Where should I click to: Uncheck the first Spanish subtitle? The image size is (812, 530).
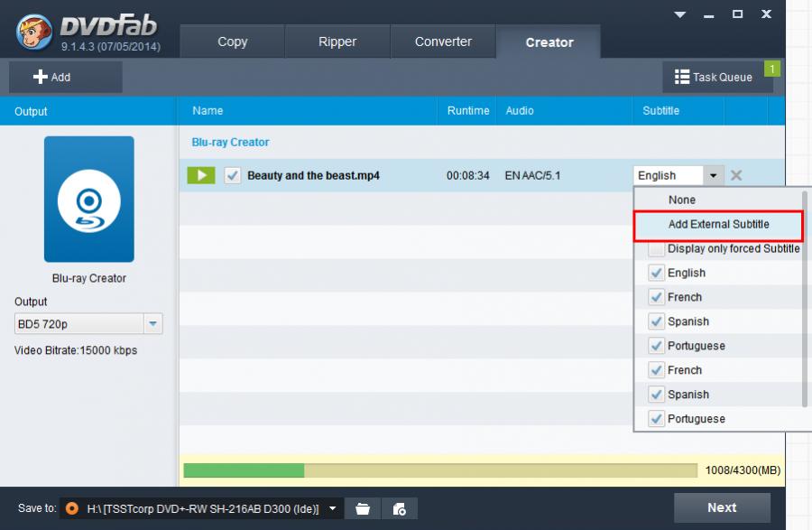[x=656, y=321]
